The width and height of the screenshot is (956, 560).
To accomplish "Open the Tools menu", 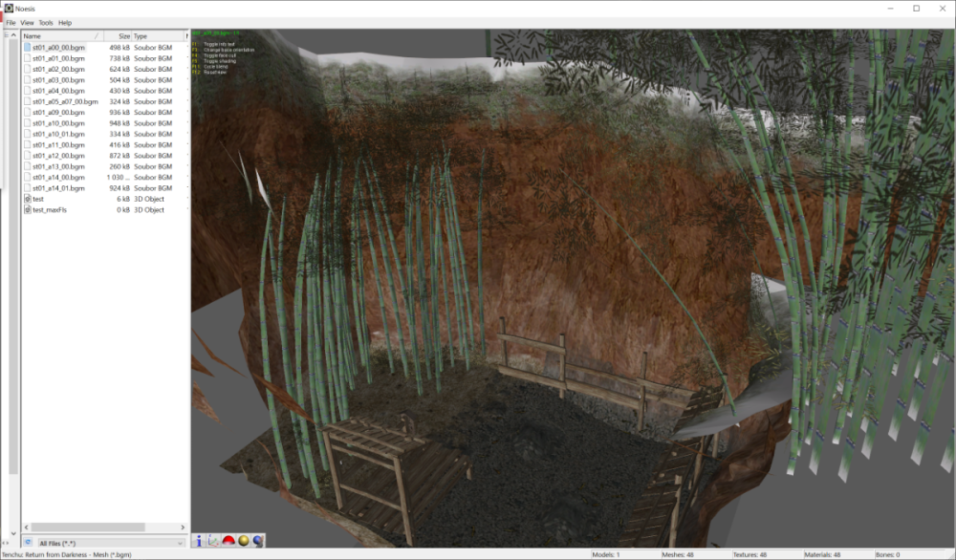I will [46, 23].
